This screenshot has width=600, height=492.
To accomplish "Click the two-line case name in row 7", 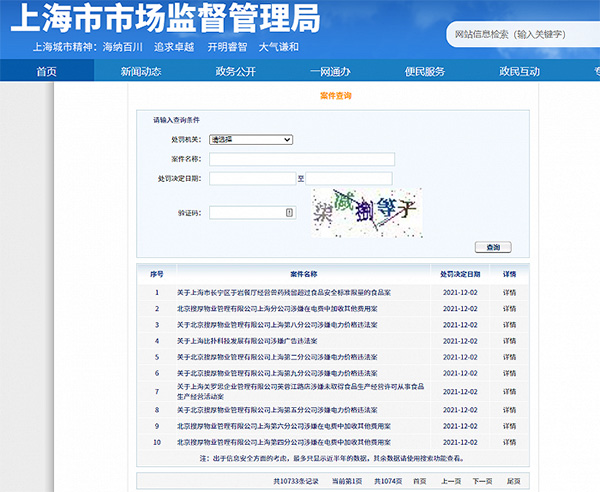I will pos(300,391).
